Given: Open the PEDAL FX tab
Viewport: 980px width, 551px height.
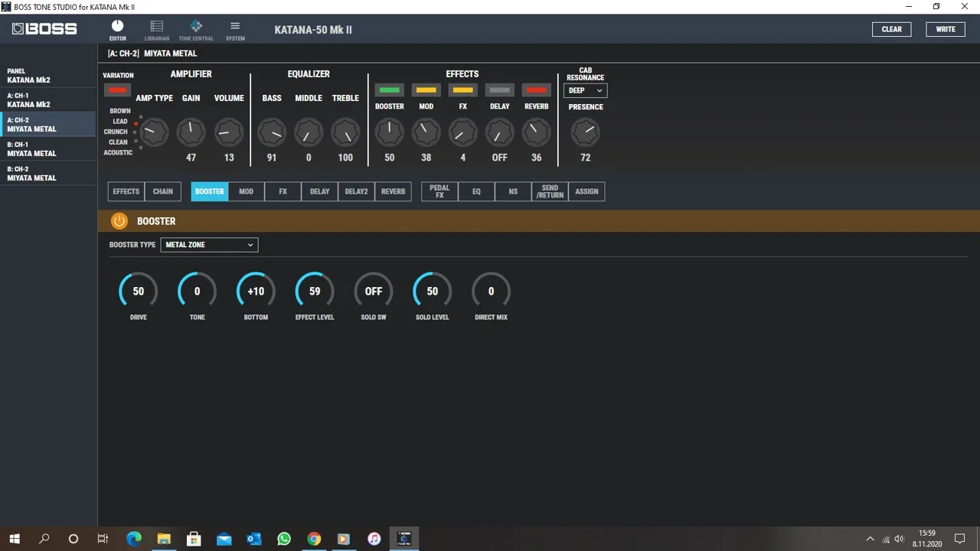Looking at the screenshot, I should (439, 191).
